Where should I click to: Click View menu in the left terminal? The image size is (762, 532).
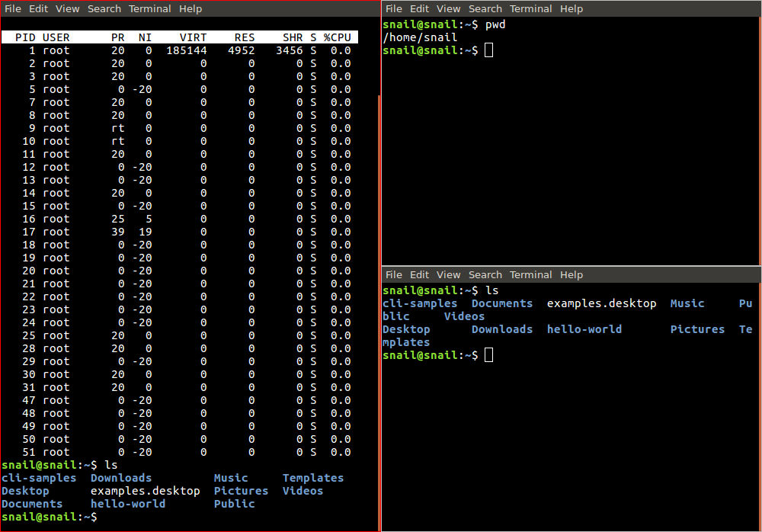[x=68, y=9]
